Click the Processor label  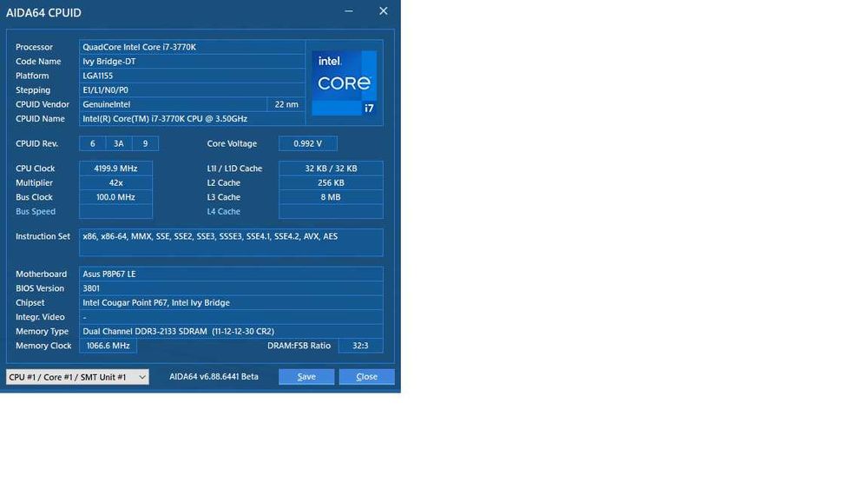tap(35, 47)
